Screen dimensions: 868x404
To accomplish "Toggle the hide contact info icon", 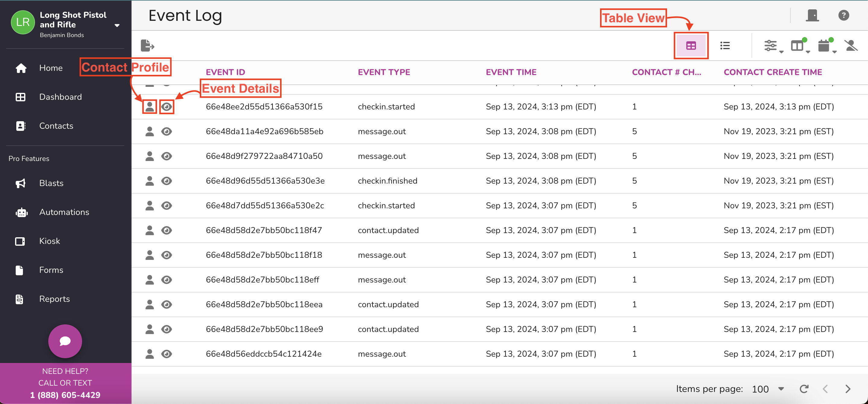I will [x=851, y=46].
